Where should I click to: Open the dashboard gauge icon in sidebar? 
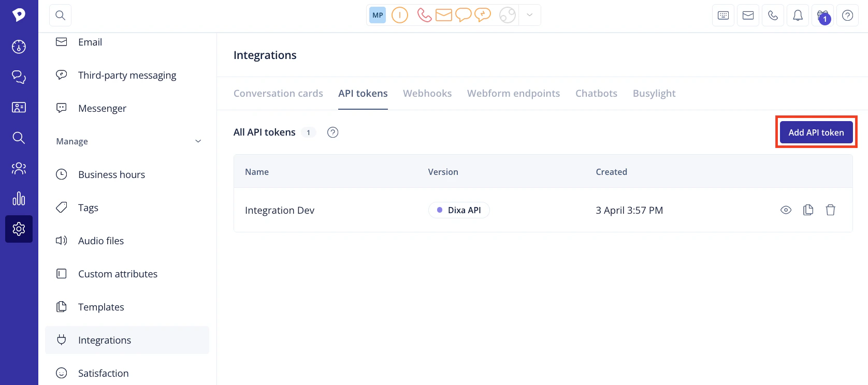(x=19, y=47)
